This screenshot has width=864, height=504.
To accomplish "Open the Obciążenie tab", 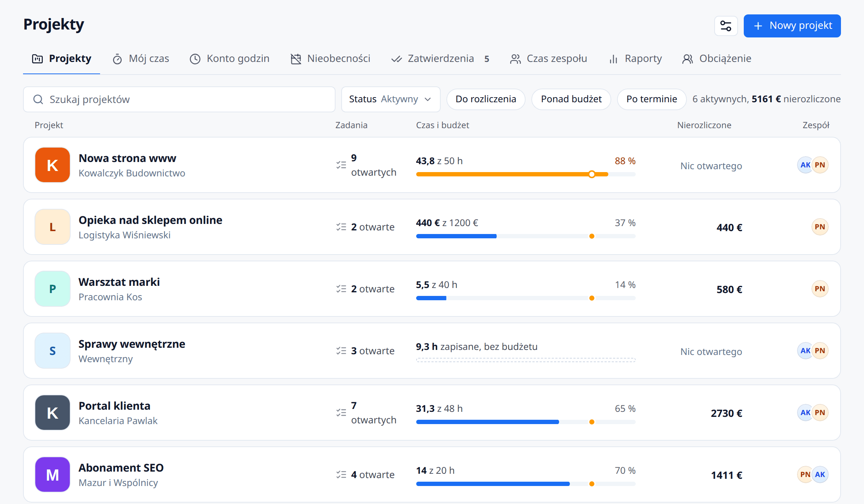I will [x=716, y=59].
